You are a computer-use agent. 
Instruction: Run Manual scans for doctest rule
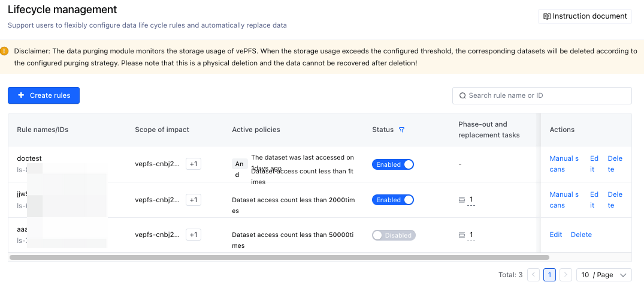[x=564, y=164]
